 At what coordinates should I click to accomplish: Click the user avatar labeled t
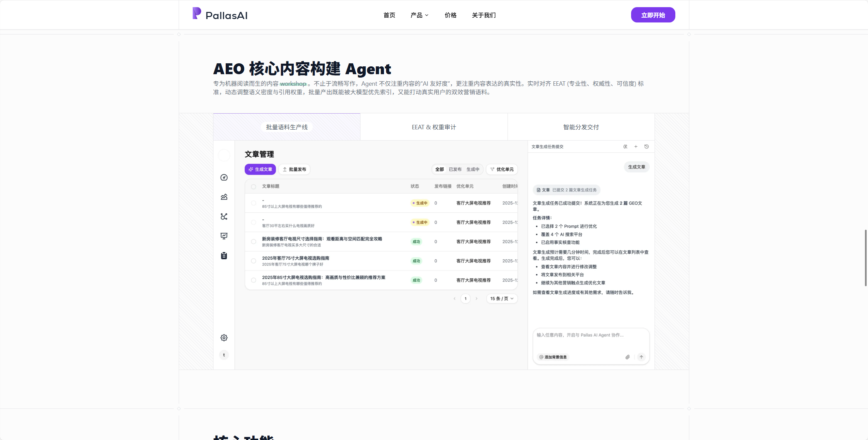pos(224,355)
